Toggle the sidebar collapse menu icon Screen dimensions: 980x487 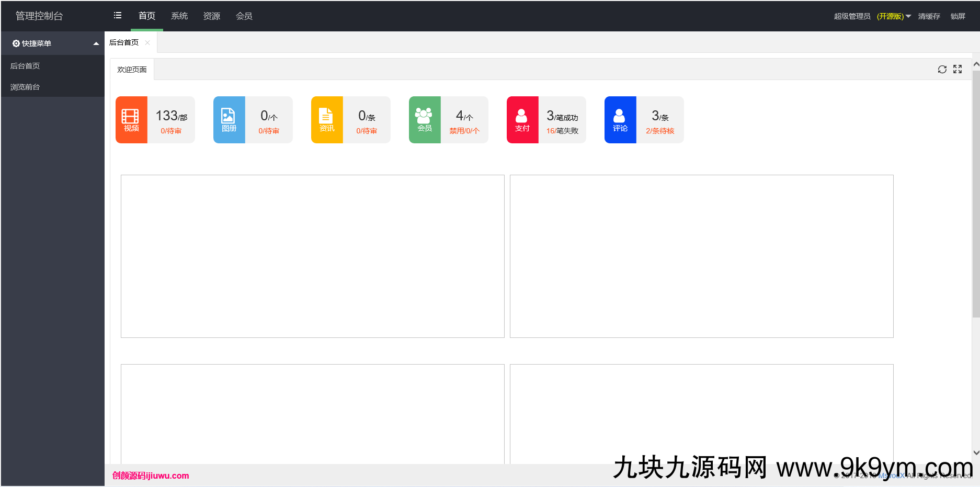118,16
